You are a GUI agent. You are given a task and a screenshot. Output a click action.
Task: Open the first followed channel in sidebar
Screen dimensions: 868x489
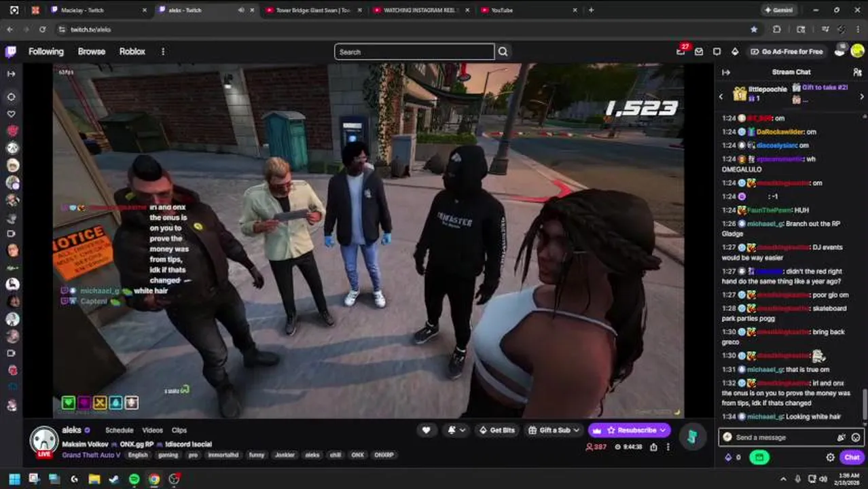coord(12,130)
